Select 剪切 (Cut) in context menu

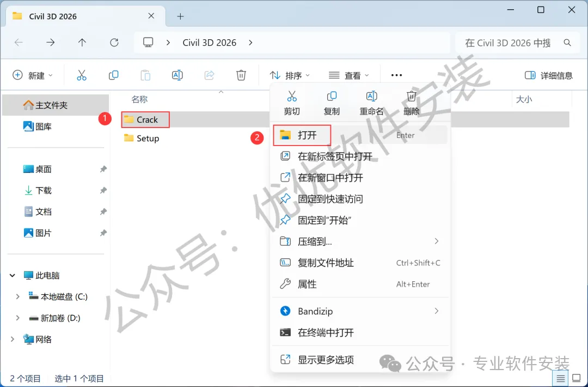coord(292,103)
